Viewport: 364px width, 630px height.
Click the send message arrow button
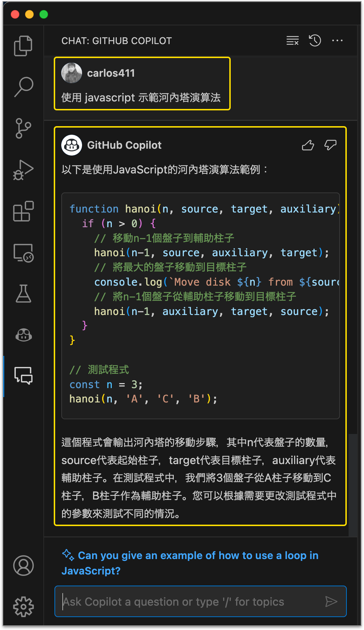click(331, 602)
